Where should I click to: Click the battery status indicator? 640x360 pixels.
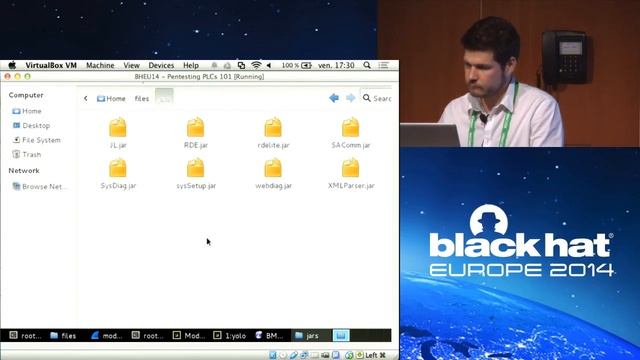[297, 65]
